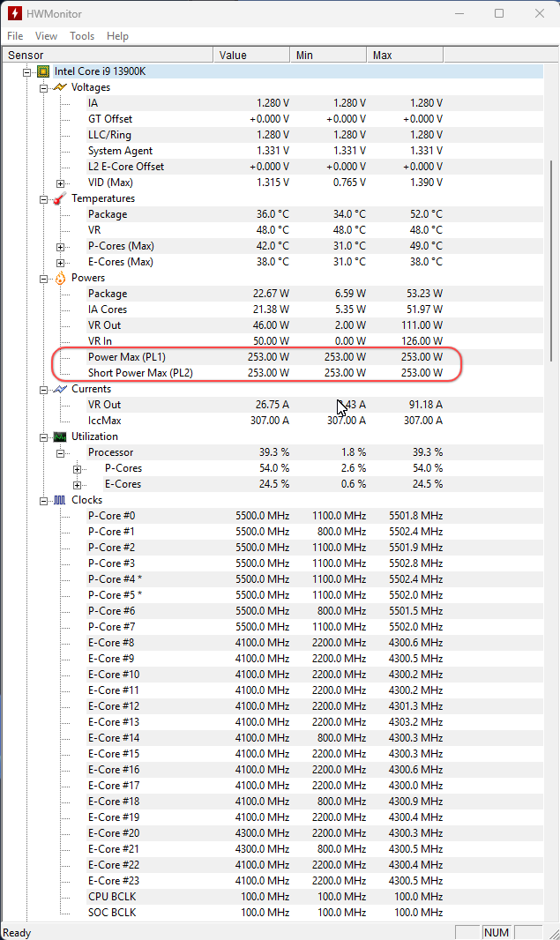Click the Max column header
Viewport: 560px width, 940px height.
click(405, 56)
